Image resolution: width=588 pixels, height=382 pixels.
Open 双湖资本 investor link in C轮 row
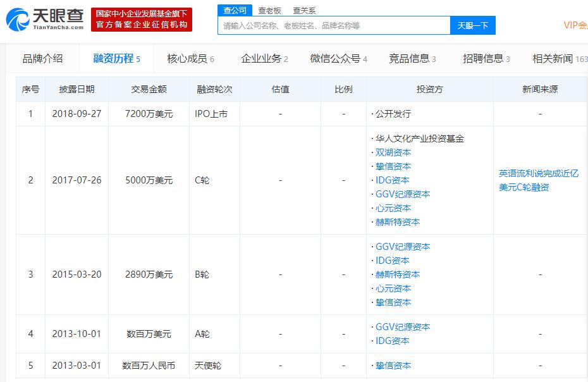tap(393, 152)
